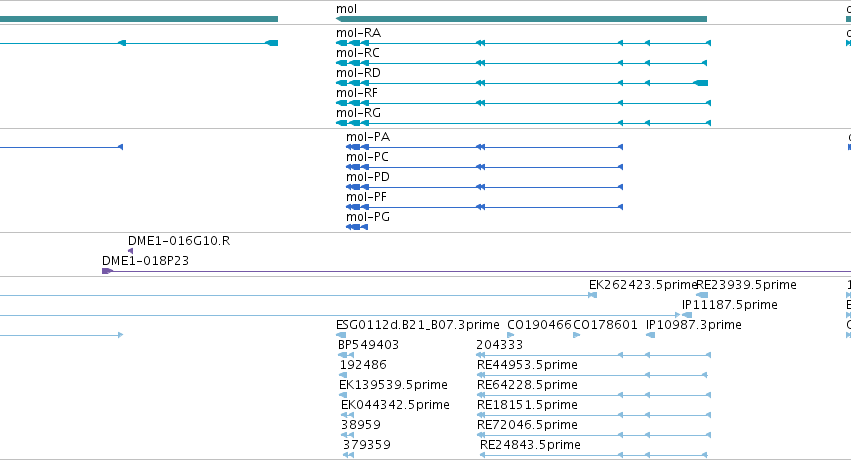Select EK044342.5prime EST label

(395, 406)
